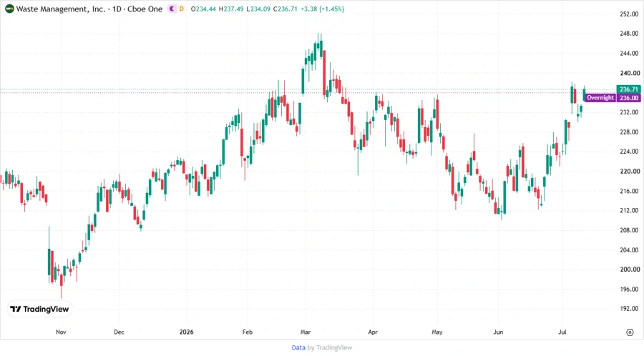Select the purple Overnight 236.00 price label
This screenshot has width=644, height=356.
click(x=612, y=98)
